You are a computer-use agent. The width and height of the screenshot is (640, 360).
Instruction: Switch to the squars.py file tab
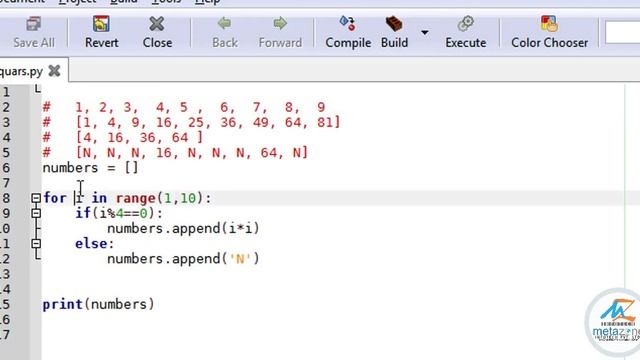pyautogui.click(x=21, y=71)
